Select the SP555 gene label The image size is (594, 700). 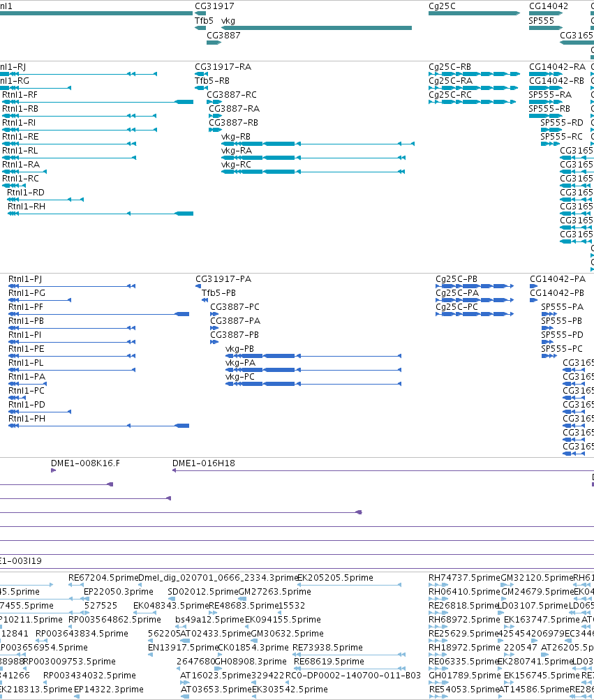click(541, 21)
